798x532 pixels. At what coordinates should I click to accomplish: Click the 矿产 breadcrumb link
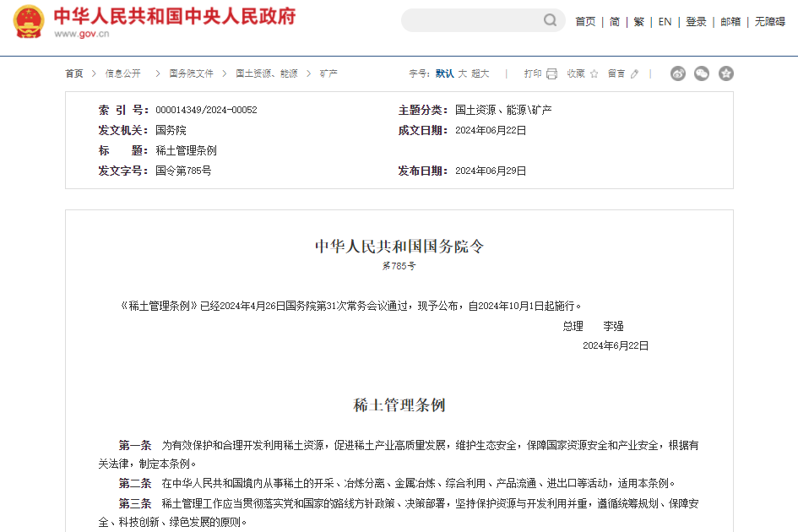tap(328, 73)
